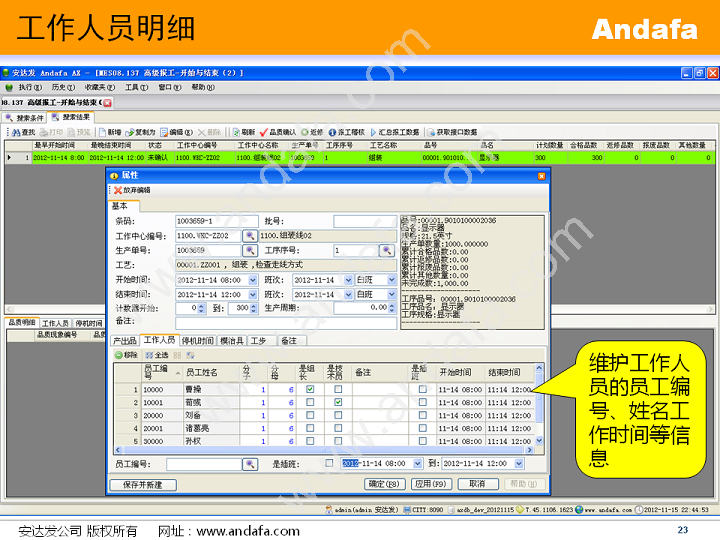The height and width of the screenshot is (540, 720).
Task: Uncheck 是技术员 checkbox for employee 荀彧
Action: coord(339,402)
